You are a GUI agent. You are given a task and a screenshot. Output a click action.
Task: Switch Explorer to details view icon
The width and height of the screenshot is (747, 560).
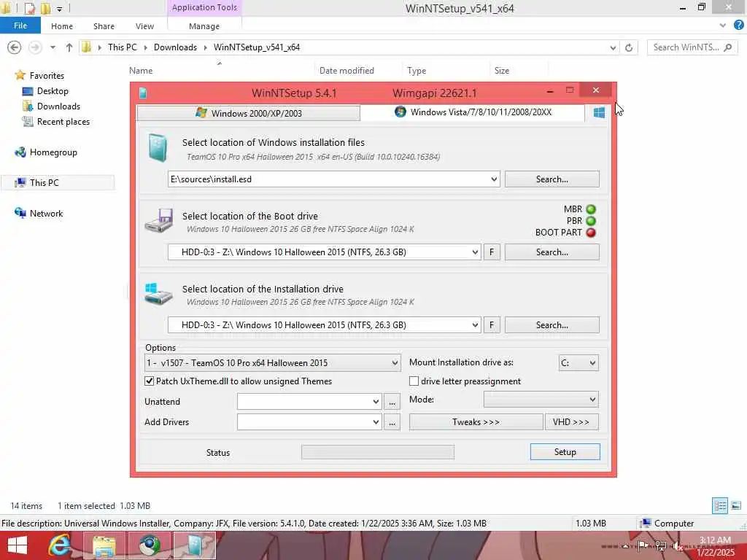coord(720,506)
